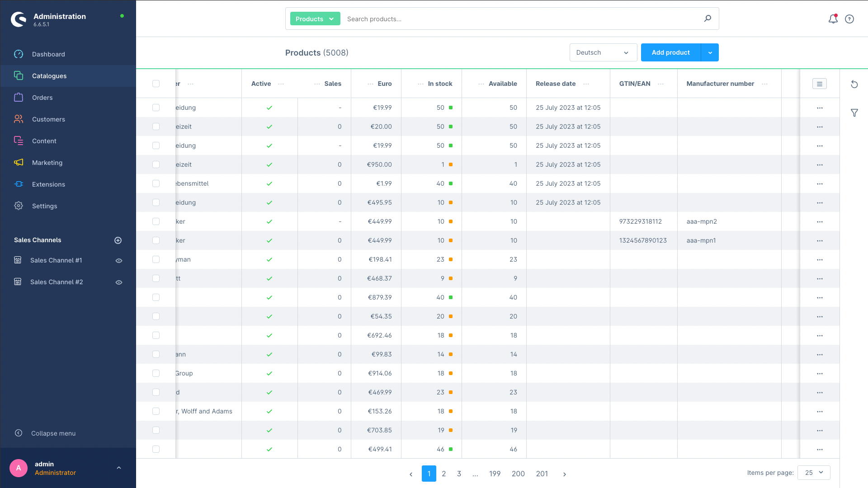868x488 pixels.
Task: Change items per page dropdown
Action: click(814, 473)
